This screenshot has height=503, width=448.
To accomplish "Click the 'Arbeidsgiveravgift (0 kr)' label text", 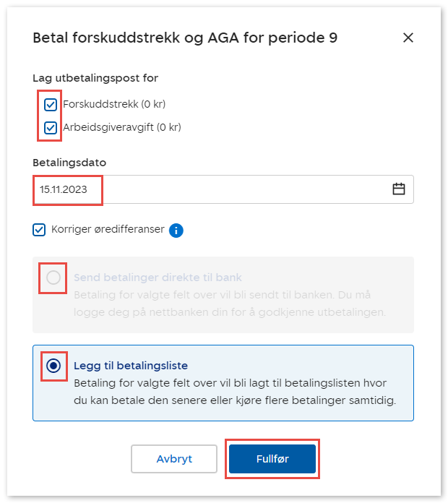I will (121, 127).
